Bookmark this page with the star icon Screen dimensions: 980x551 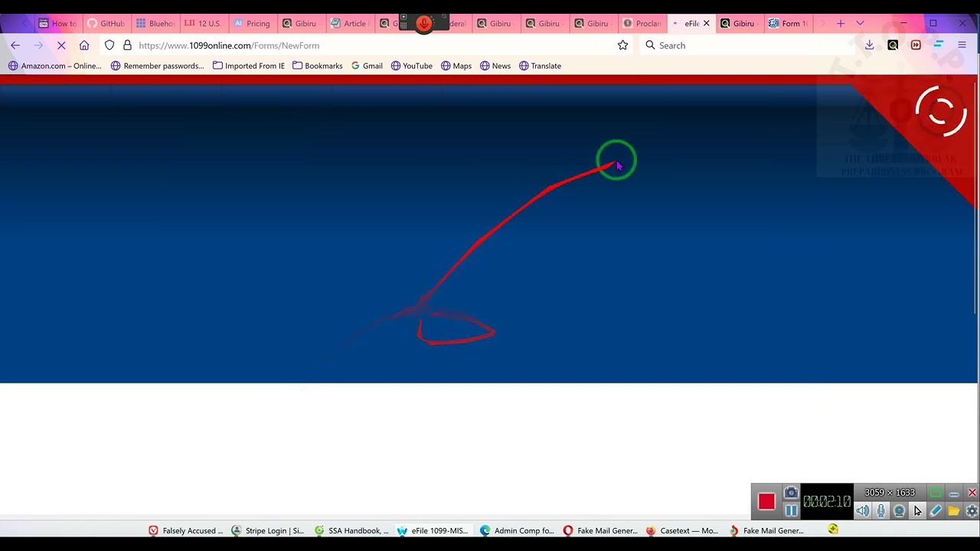[x=622, y=45]
